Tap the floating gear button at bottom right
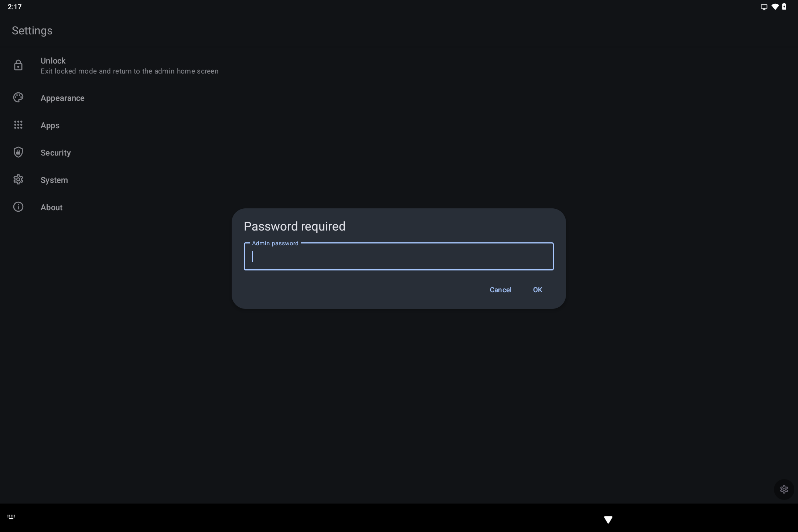The height and width of the screenshot is (532, 798). (784, 490)
